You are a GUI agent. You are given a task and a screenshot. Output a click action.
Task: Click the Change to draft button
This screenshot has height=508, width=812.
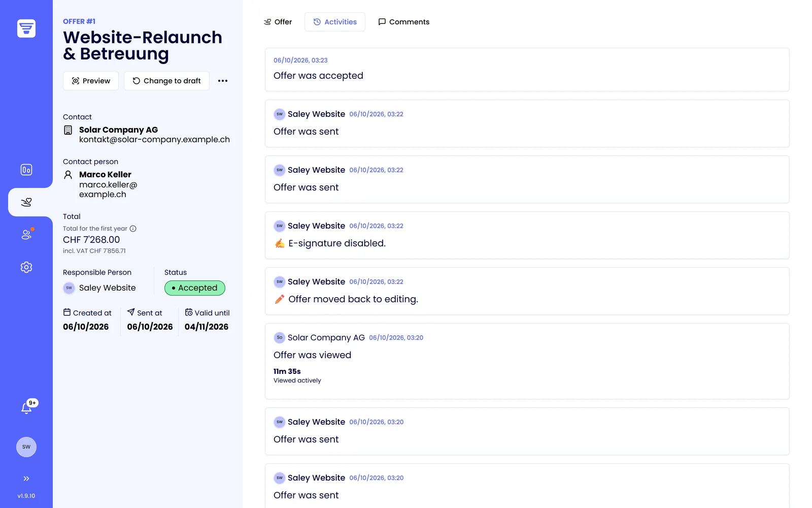click(x=167, y=81)
